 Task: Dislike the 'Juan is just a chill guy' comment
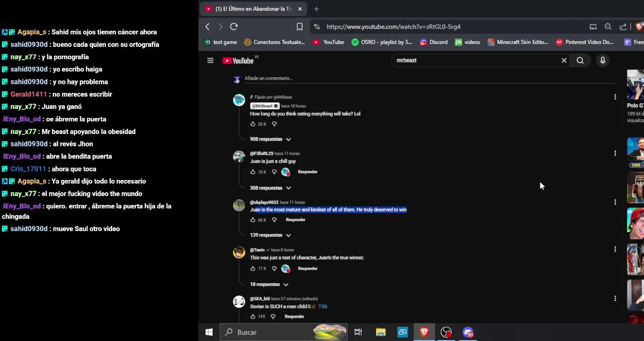pos(274,172)
